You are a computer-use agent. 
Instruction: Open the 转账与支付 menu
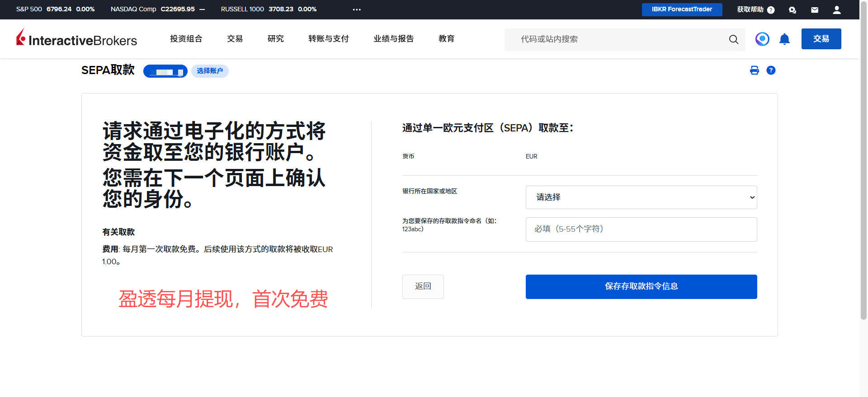pyautogui.click(x=328, y=39)
